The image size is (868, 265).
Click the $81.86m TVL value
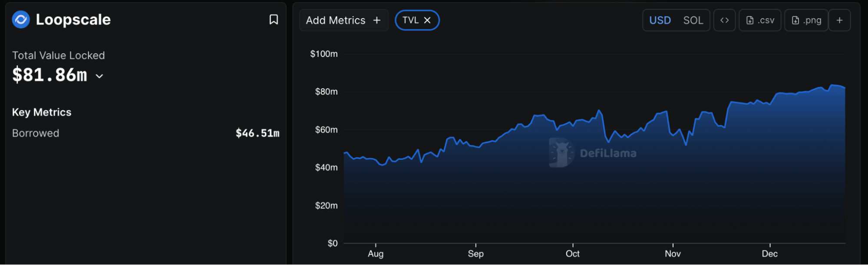click(x=50, y=75)
